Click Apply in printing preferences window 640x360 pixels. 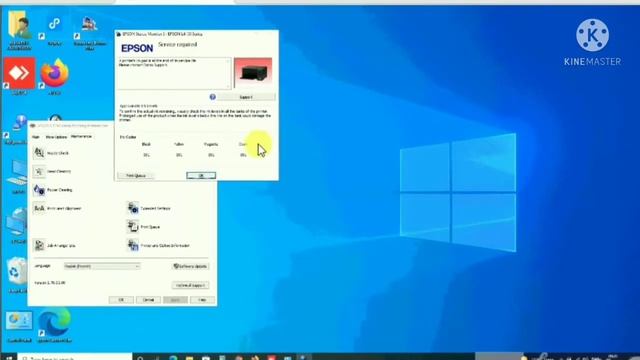point(175,300)
